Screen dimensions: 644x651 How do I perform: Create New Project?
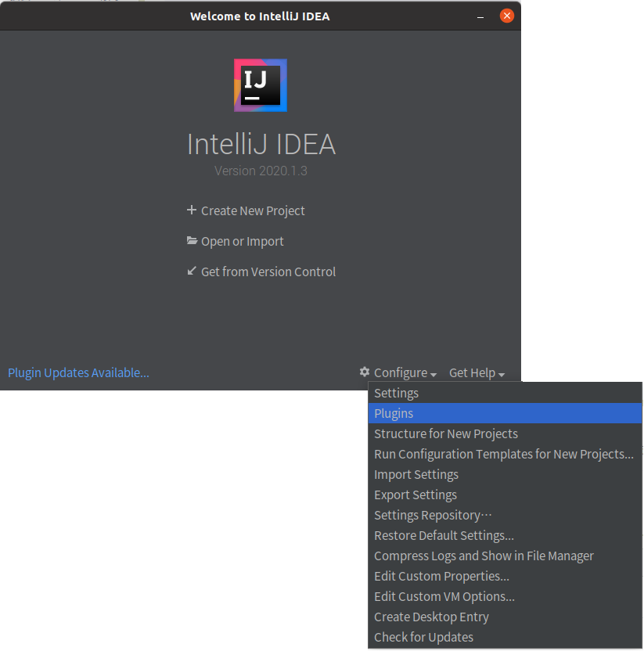click(x=253, y=211)
